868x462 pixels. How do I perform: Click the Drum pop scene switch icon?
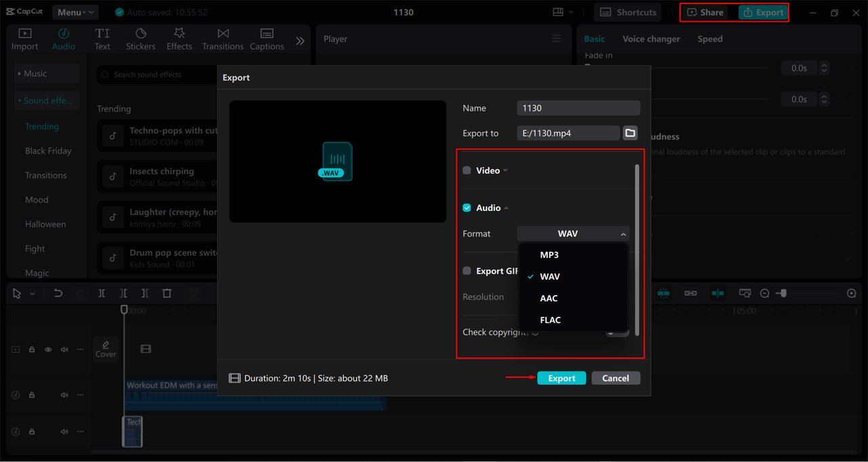[113, 258]
